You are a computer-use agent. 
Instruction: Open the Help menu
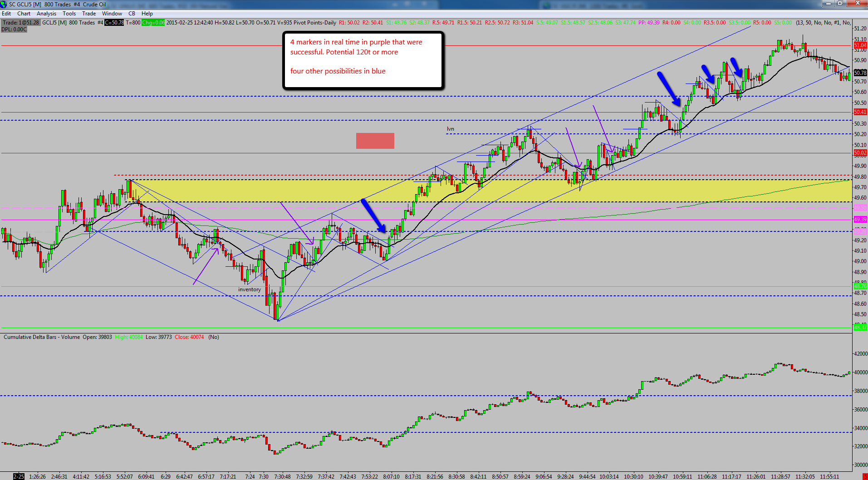click(147, 14)
